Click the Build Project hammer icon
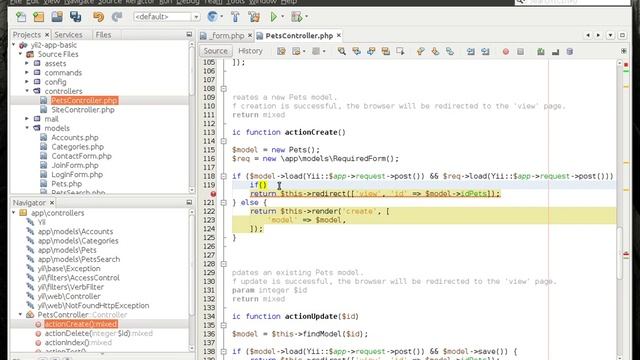The image size is (640, 360). pos(236,17)
